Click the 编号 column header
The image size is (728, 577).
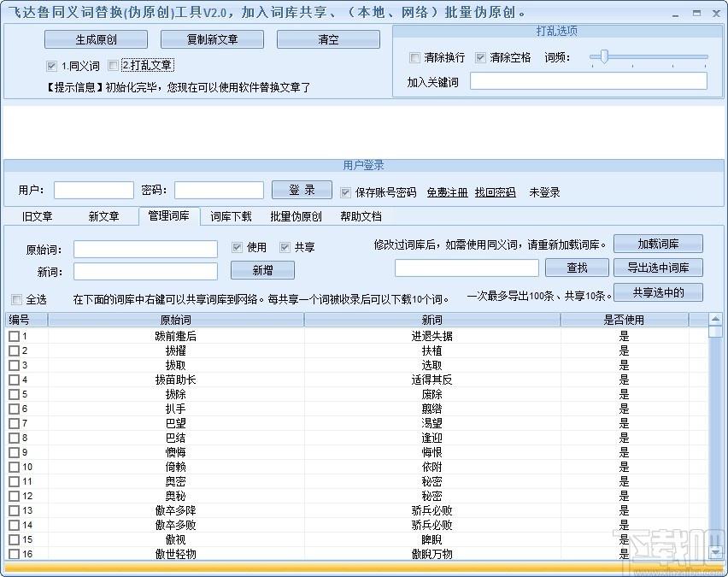[x=26, y=320]
